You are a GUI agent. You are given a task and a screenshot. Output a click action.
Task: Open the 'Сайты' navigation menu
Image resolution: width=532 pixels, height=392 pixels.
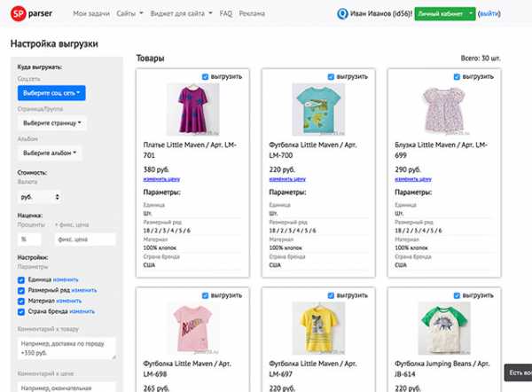[x=129, y=15]
